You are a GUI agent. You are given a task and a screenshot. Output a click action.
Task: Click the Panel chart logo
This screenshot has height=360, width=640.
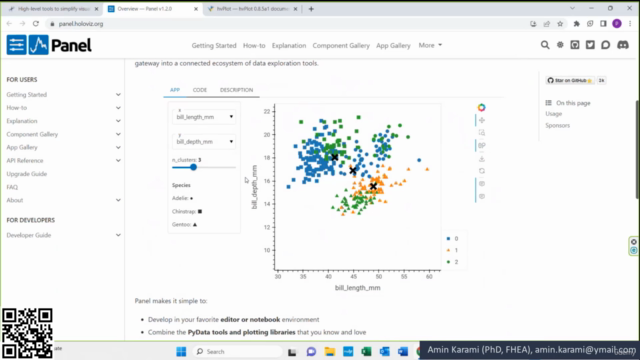(x=38, y=45)
